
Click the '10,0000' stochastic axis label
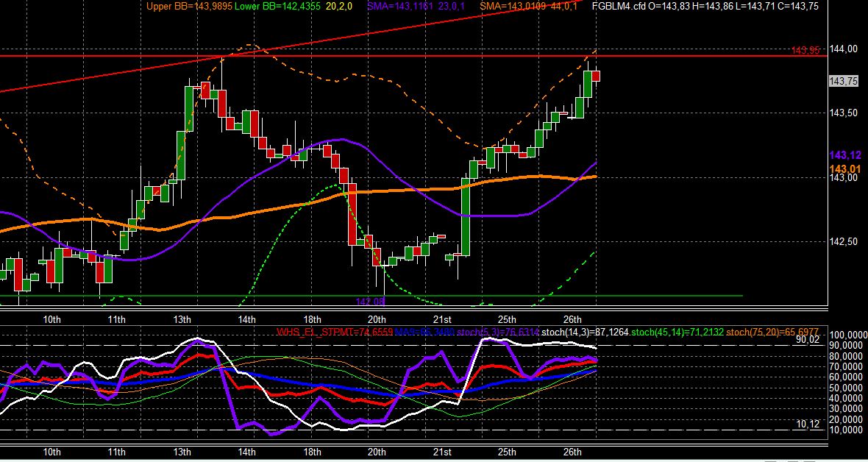point(847,430)
